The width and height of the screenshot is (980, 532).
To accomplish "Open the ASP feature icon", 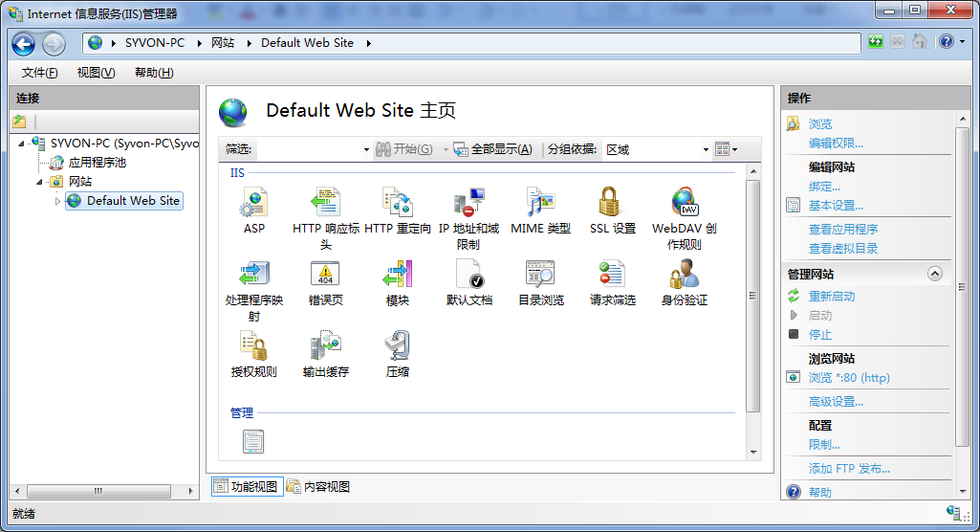I will (x=253, y=203).
